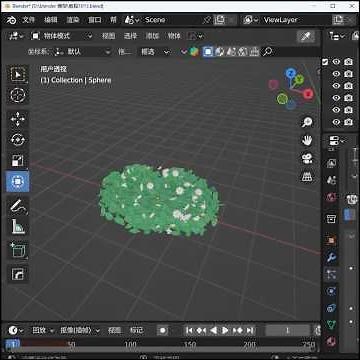
Task: Select the Box Select tool in left toolbar
Action: [17, 74]
